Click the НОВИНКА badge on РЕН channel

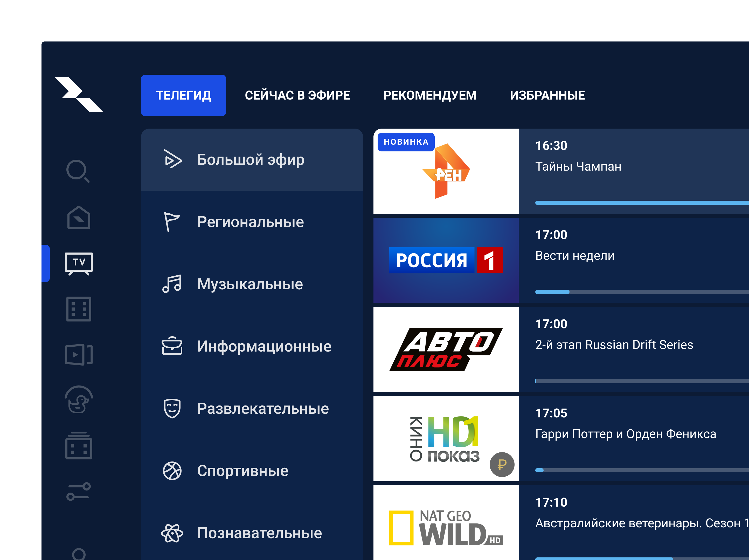[406, 142]
